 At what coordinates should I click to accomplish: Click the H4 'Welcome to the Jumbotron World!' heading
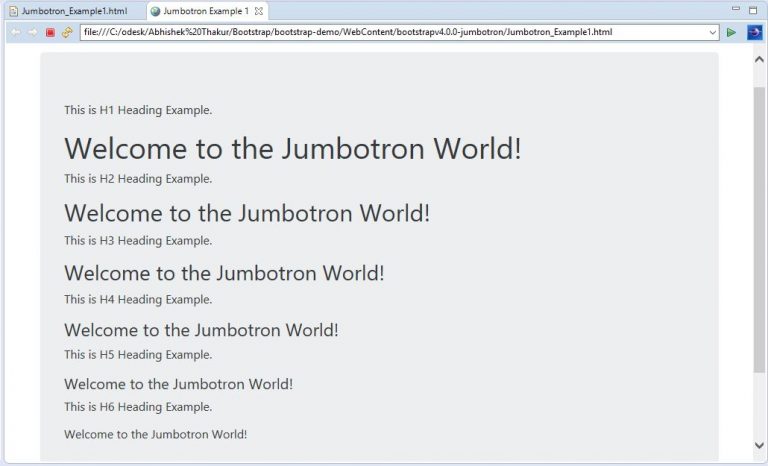point(201,330)
